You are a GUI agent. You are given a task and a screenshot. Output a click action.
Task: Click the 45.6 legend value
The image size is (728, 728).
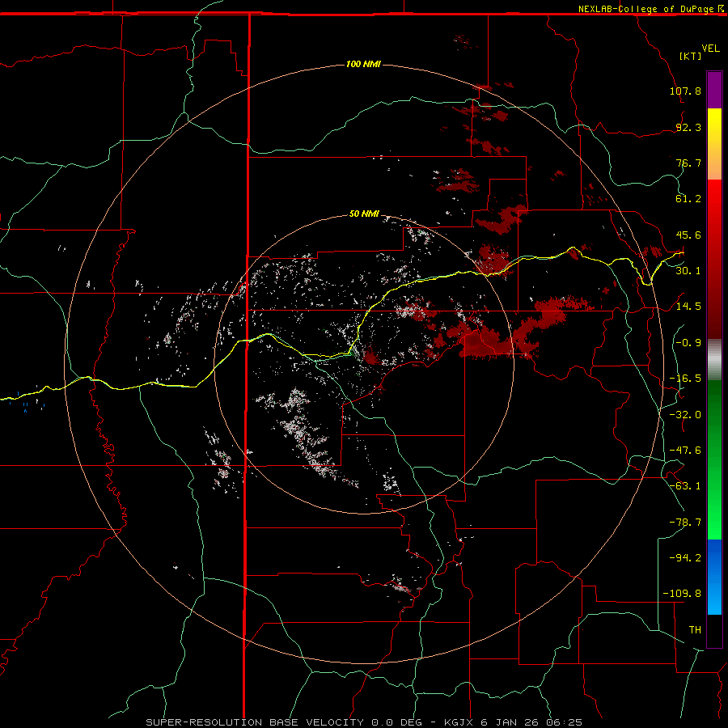(x=688, y=235)
